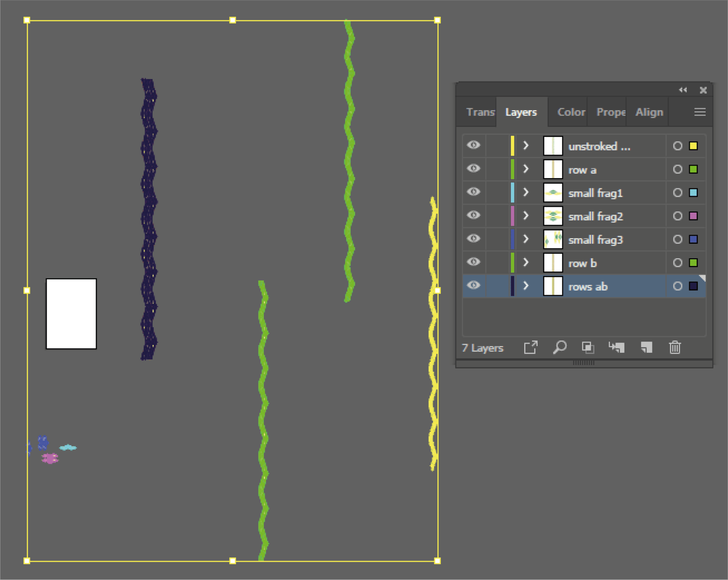Click target circle for row b layer
Image resolution: width=728 pixels, height=580 pixels.
point(678,263)
